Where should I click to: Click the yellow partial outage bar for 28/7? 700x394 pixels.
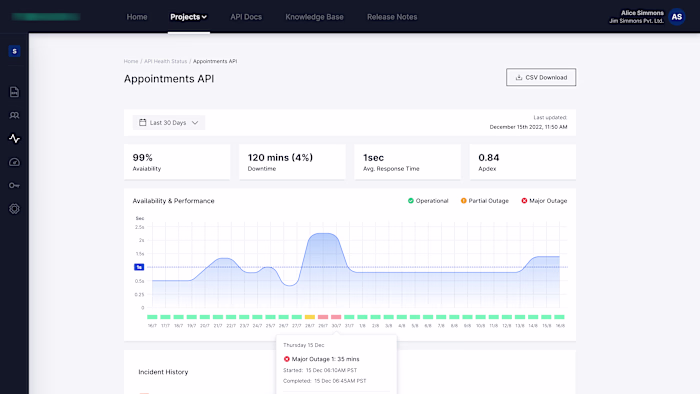point(310,317)
